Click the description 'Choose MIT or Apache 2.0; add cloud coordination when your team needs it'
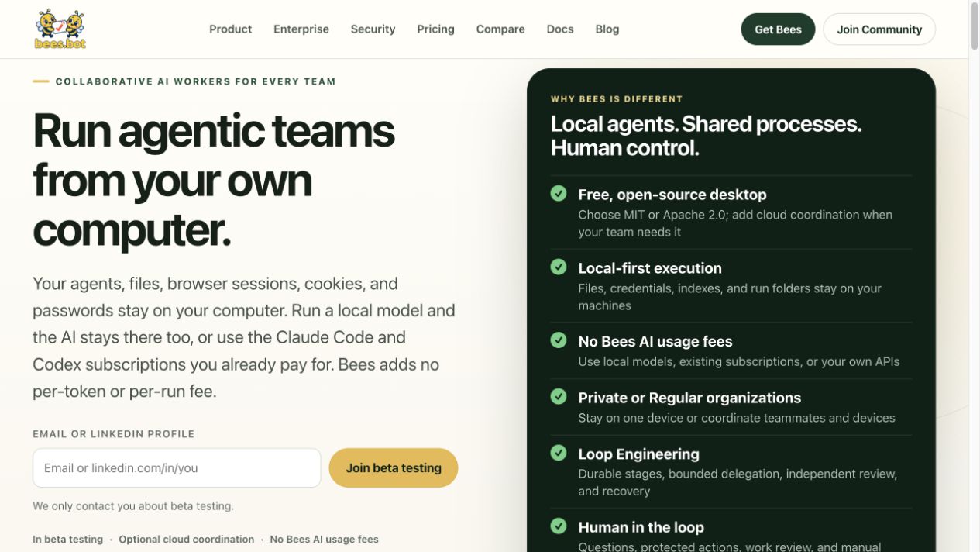980x552 pixels. click(735, 223)
